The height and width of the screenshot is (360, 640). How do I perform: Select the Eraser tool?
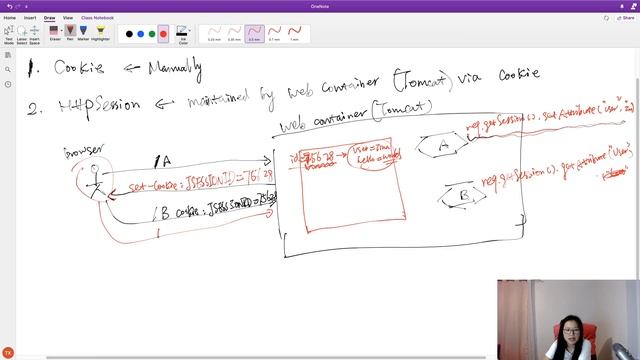pos(54,33)
